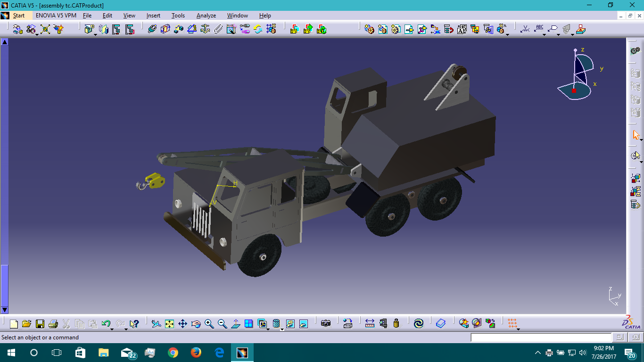
Task: Click the Zoom Out magnifier
Action: 223,323
